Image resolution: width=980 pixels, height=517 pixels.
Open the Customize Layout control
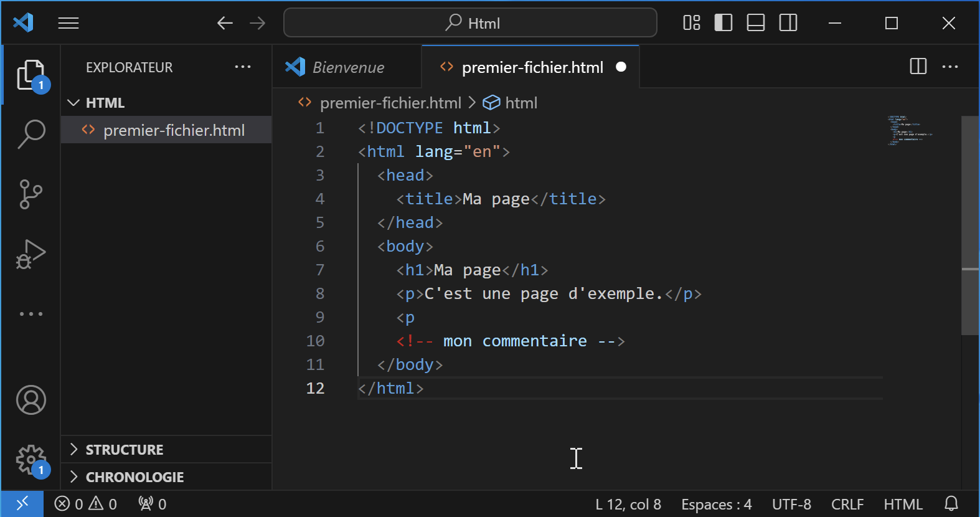[x=691, y=23]
